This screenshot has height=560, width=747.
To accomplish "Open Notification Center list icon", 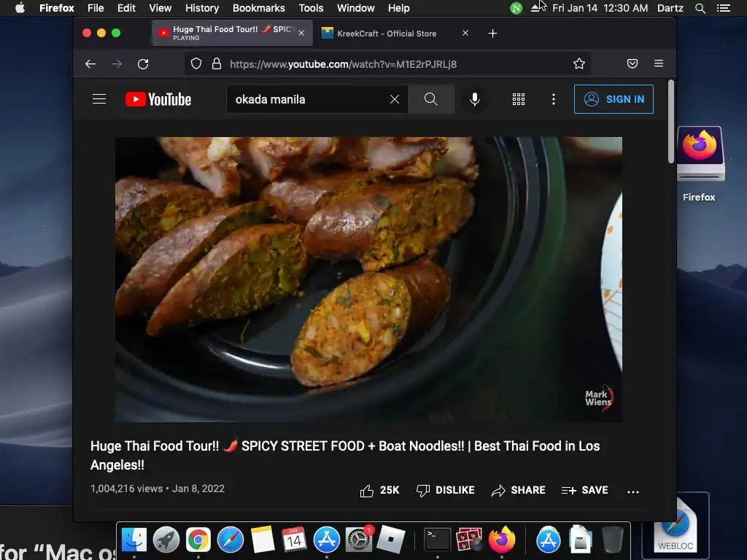I will [x=724, y=8].
